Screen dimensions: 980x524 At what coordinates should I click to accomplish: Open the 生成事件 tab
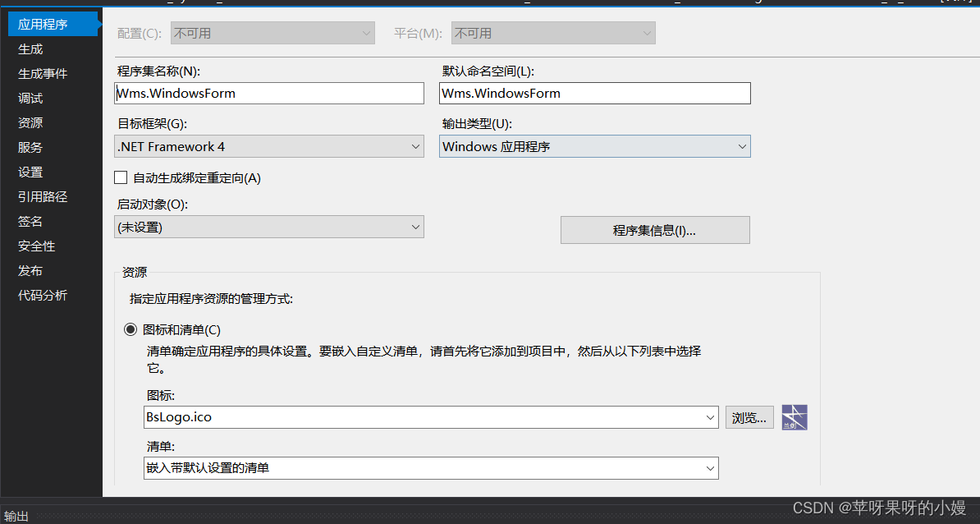pyautogui.click(x=43, y=74)
